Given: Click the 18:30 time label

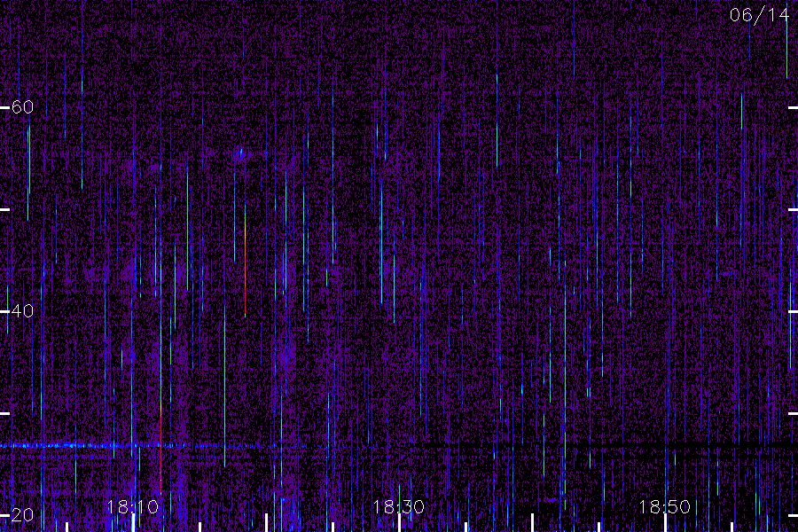Looking at the screenshot, I should click(398, 507).
